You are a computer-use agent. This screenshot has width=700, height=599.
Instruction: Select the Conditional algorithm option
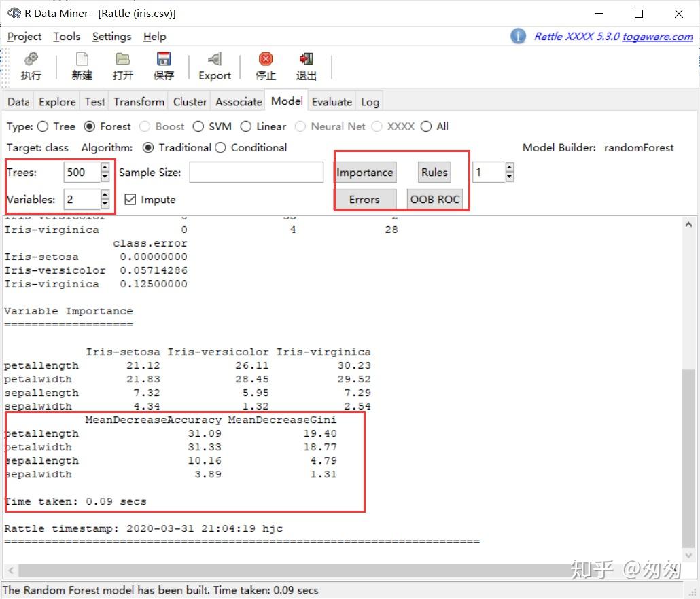[221, 147]
